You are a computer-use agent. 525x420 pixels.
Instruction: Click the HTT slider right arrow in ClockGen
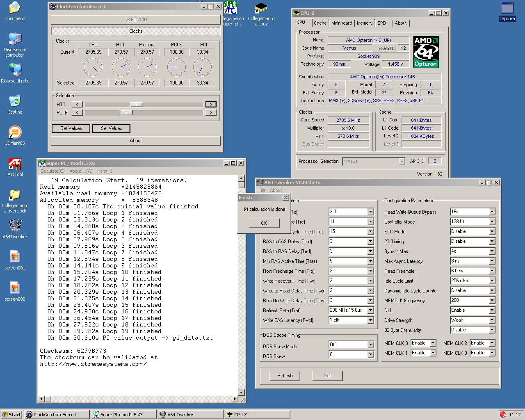211,105
